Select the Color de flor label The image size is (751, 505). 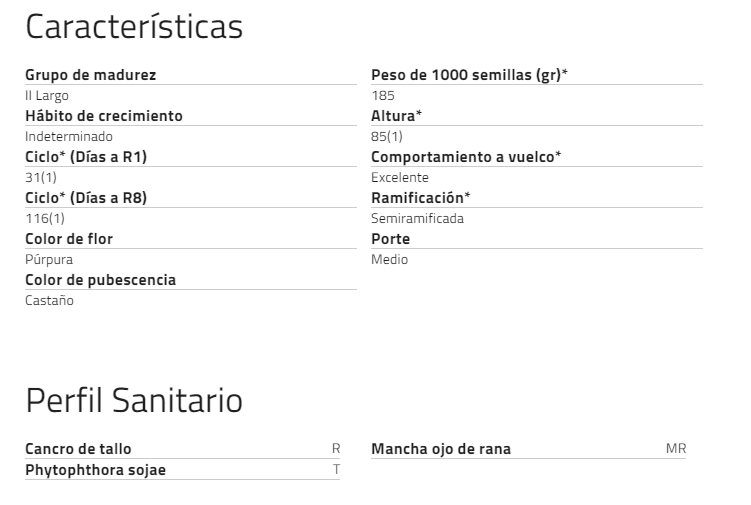(x=69, y=239)
